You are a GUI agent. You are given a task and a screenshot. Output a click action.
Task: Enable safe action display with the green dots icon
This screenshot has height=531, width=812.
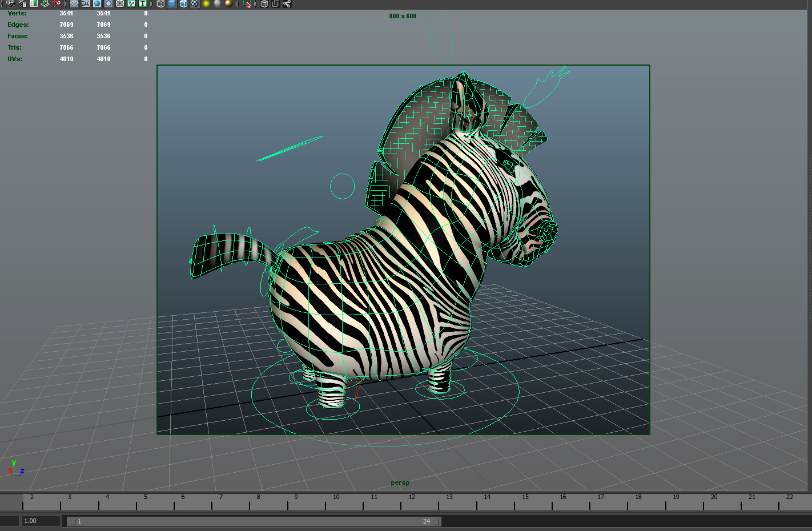click(130, 3)
